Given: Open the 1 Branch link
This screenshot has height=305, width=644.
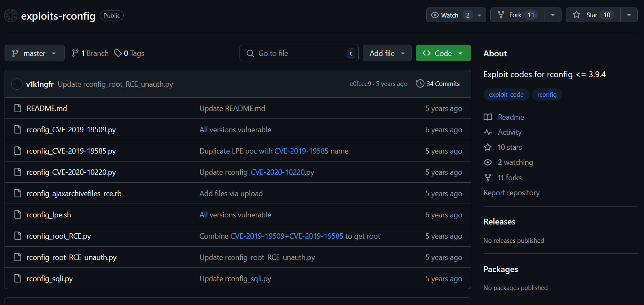Looking at the screenshot, I should click(x=90, y=53).
